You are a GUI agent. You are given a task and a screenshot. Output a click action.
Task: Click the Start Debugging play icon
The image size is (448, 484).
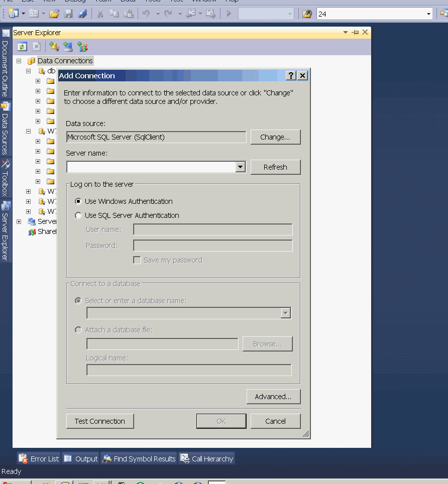point(229,14)
